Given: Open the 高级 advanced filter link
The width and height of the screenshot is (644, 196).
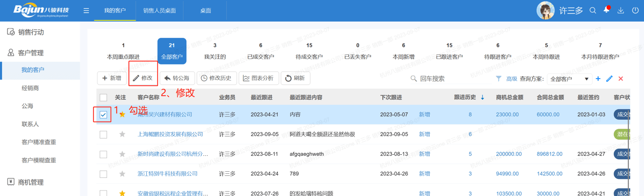Looking at the screenshot, I should pyautogui.click(x=512, y=79).
